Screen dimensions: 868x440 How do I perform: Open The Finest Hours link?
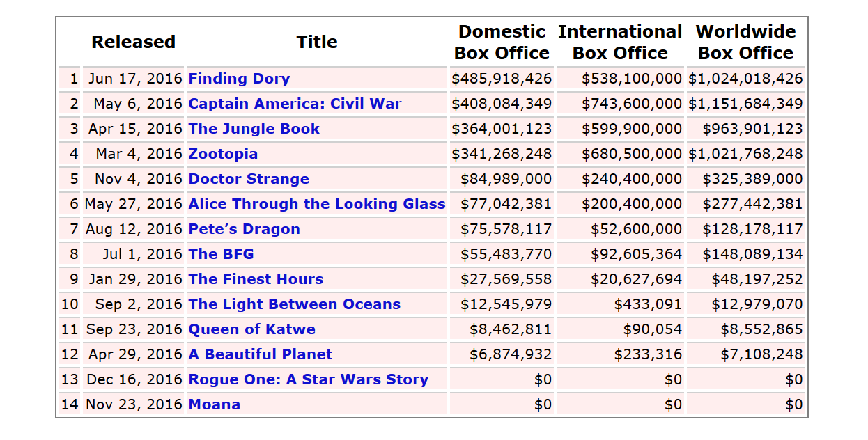(x=256, y=279)
